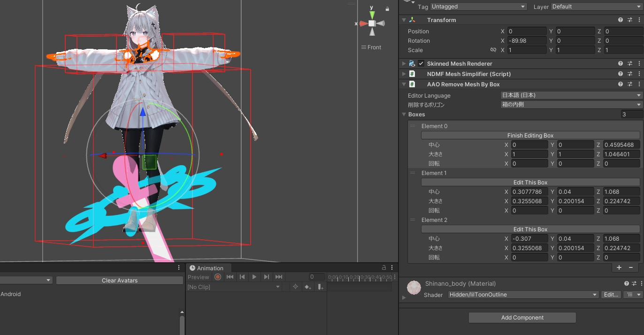The width and height of the screenshot is (644, 335).
Task: Open Transform component three-dot menu
Action: pos(638,20)
